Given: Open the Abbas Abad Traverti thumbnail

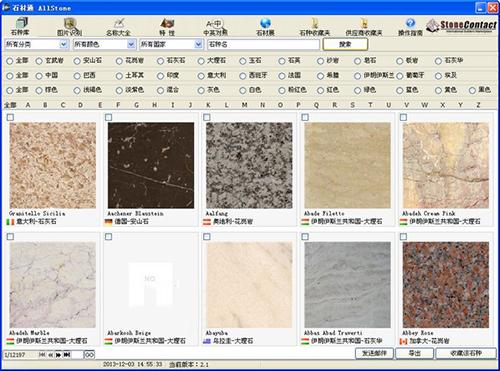Looking at the screenshot, I should pos(348,285).
